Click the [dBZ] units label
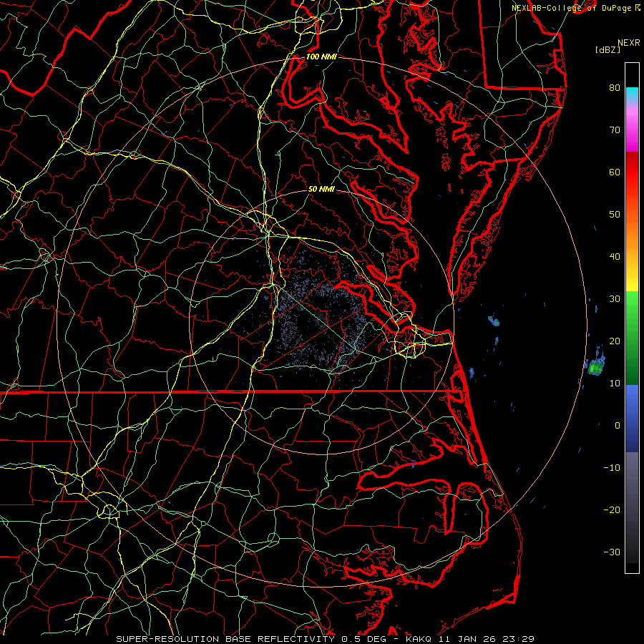 point(608,49)
